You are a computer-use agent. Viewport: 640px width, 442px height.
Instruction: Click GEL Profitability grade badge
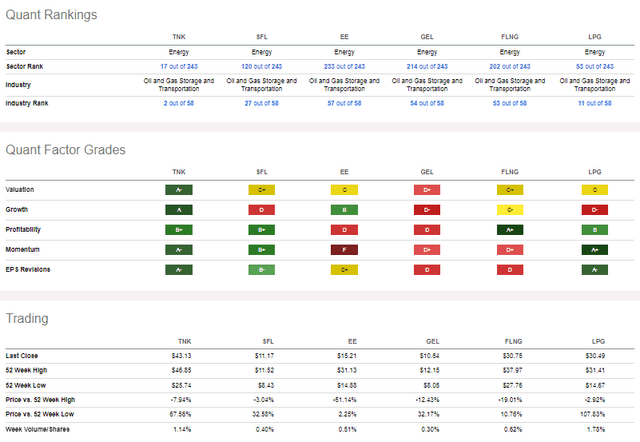click(x=427, y=230)
